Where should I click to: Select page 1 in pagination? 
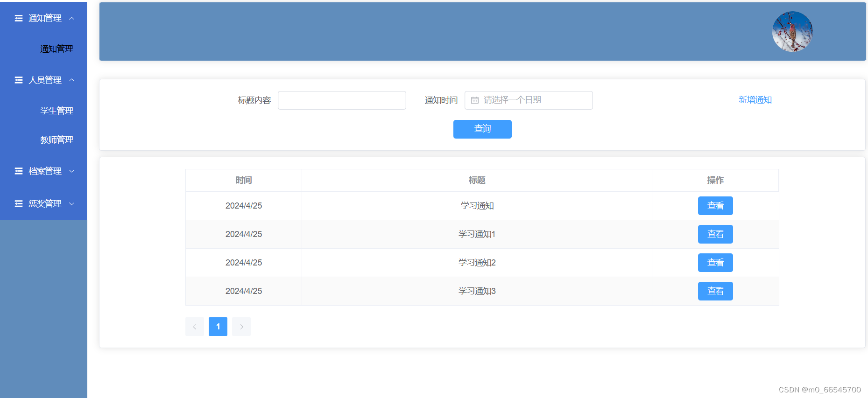pyautogui.click(x=218, y=327)
